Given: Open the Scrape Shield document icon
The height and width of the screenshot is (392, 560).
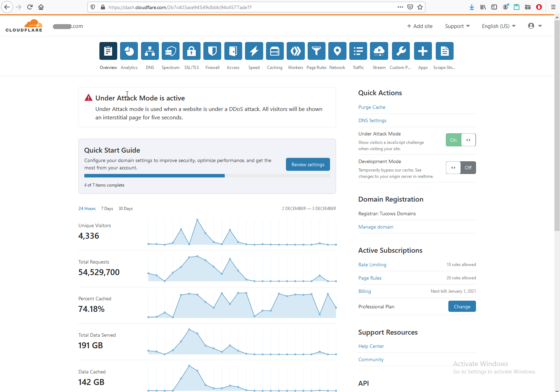Looking at the screenshot, I should pos(444,51).
